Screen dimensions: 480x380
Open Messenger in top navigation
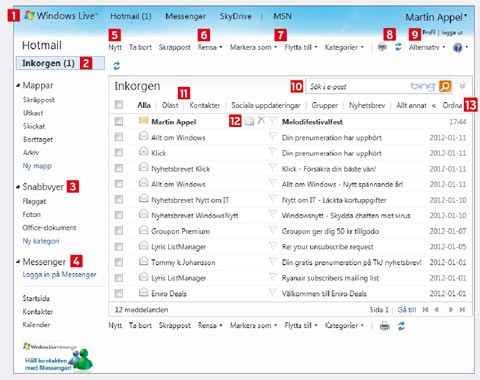click(185, 16)
